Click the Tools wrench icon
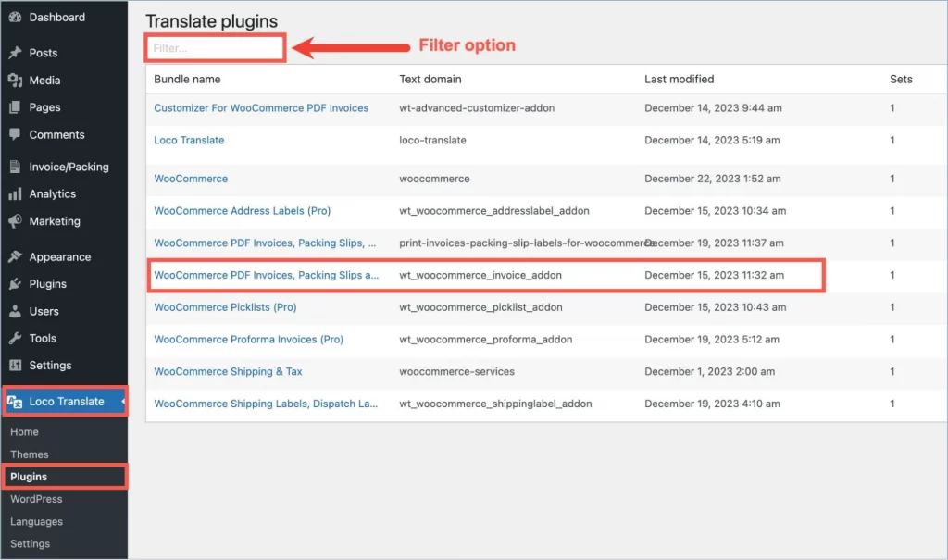 pos(15,339)
